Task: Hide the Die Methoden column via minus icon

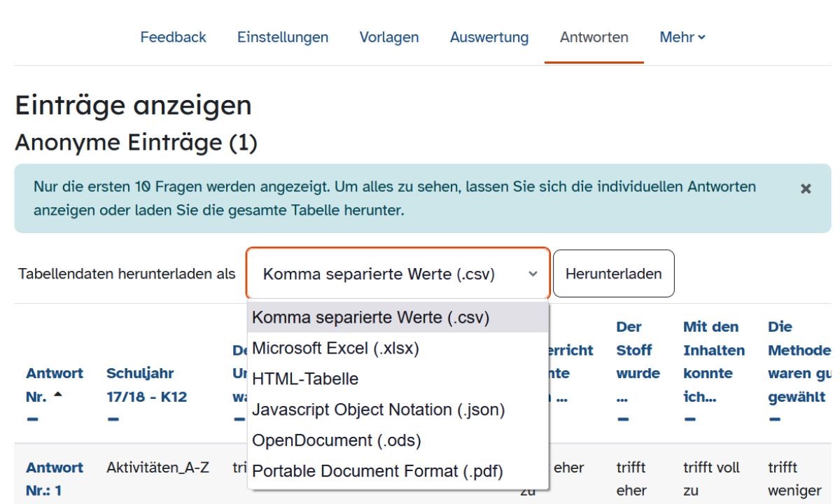Action: [x=775, y=420]
